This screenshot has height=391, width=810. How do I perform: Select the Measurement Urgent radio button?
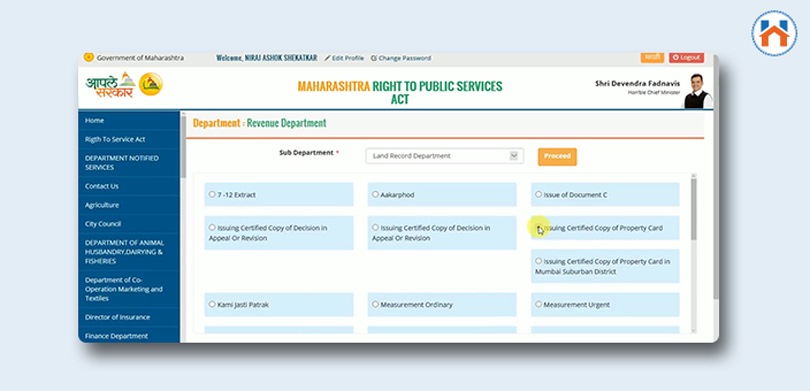[x=538, y=304]
